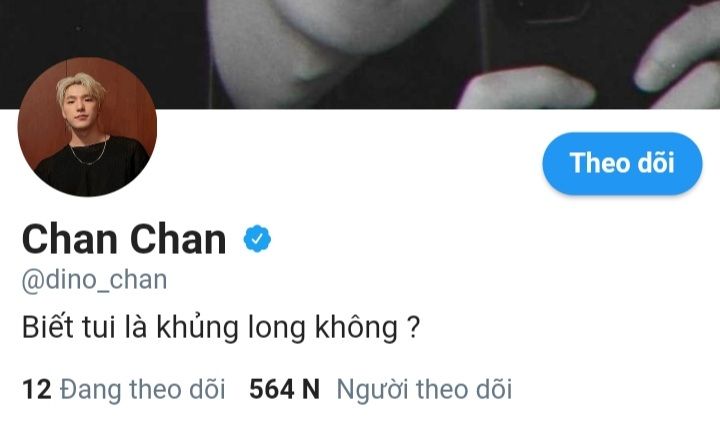
Task: Open the 12 Đang theo dõi list
Action: point(124,389)
